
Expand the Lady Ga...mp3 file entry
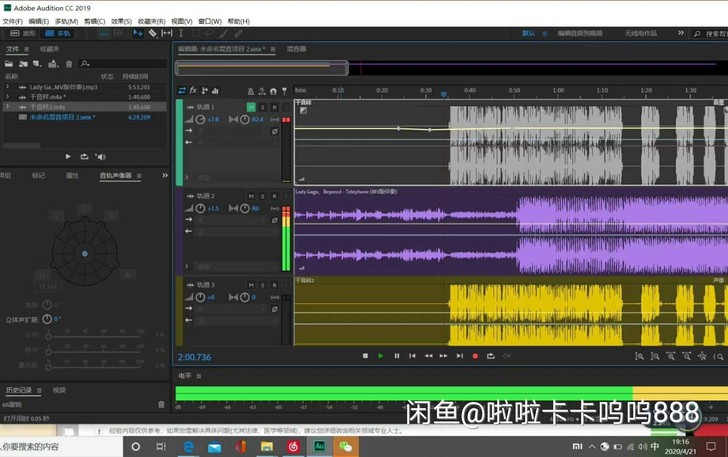(x=7, y=87)
